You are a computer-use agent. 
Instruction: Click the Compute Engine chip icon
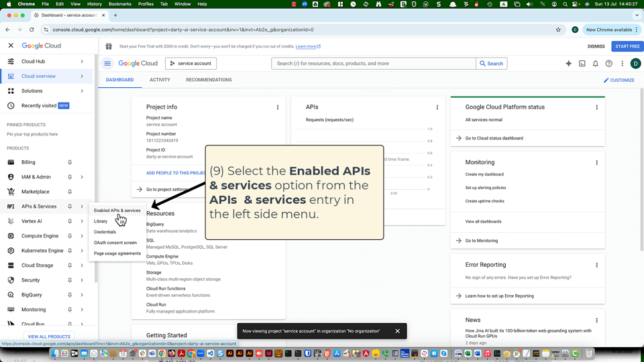(x=11, y=236)
